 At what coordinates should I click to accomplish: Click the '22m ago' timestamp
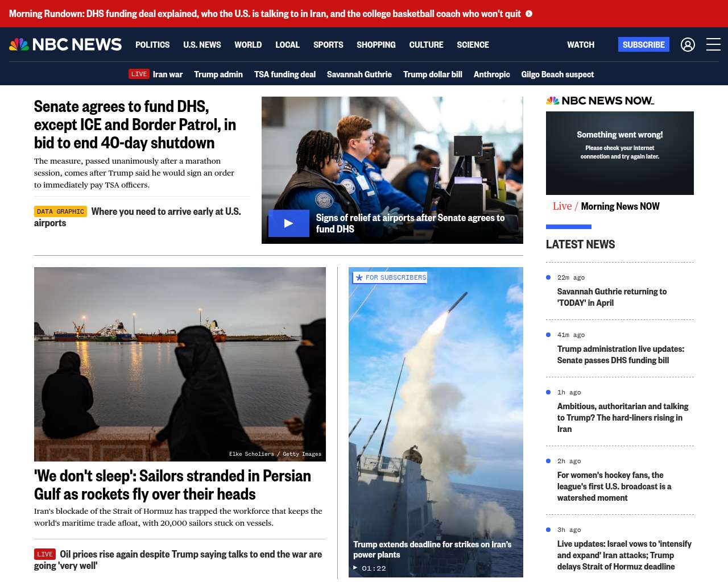tap(571, 277)
